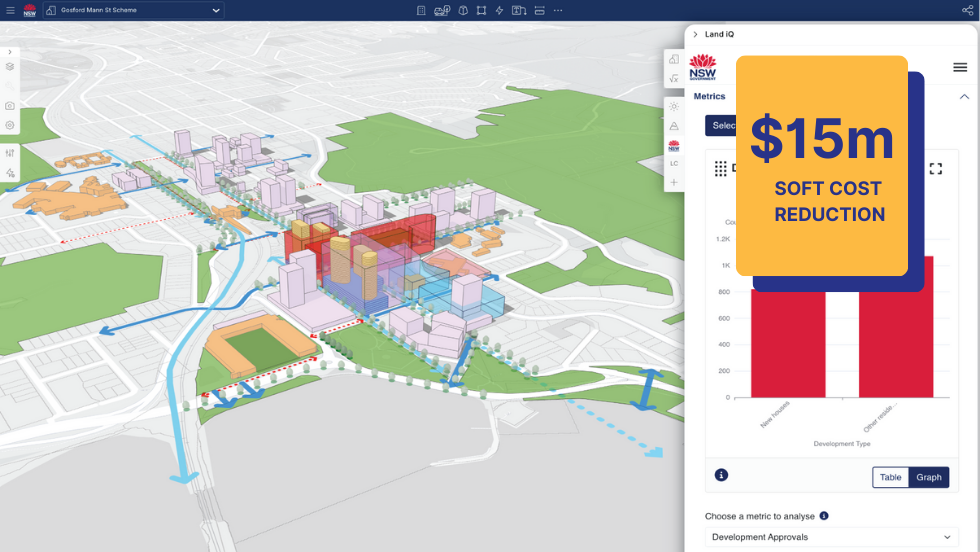Click the overflow ellipsis in top toolbar
The image size is (980, 552).
558,10
